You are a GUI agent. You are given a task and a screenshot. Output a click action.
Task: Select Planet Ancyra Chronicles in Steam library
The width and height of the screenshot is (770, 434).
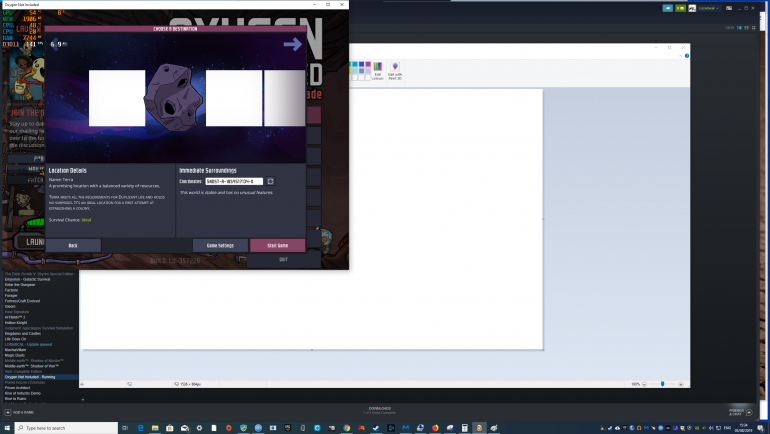25,382
